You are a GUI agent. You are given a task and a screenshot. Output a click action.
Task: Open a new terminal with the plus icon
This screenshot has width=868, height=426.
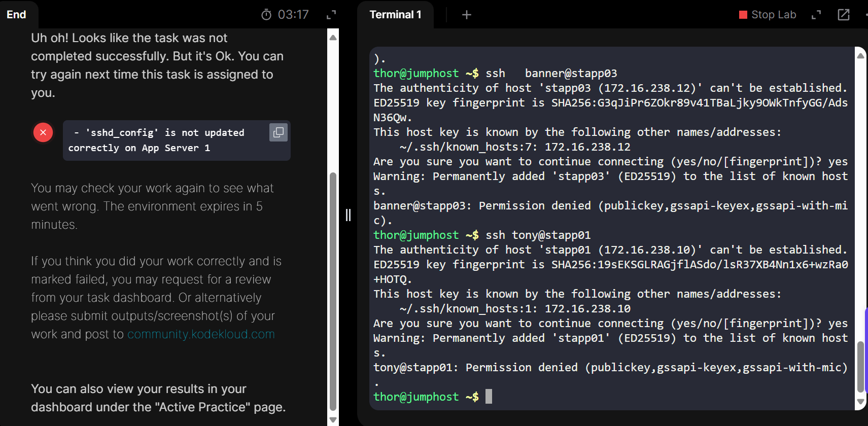[x=467, y=15]
